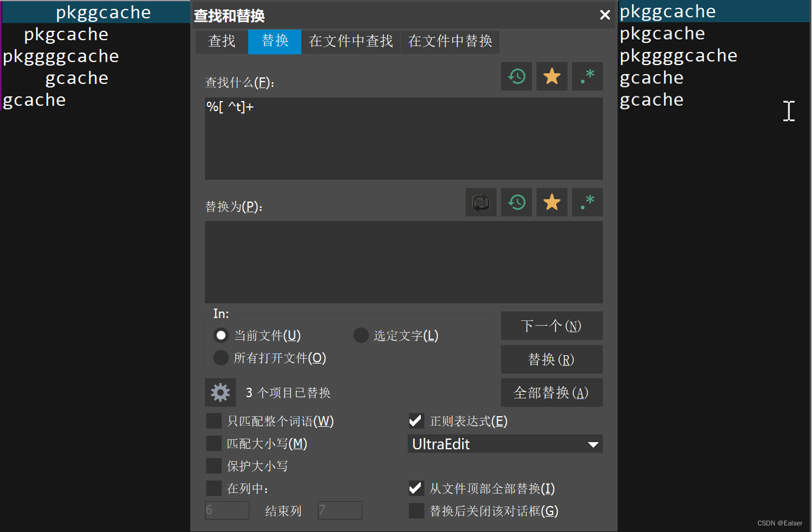This screenshot has height=532, width=812.
Task: Open favorites star for Replace With field
Action: [x=552, y=202]
